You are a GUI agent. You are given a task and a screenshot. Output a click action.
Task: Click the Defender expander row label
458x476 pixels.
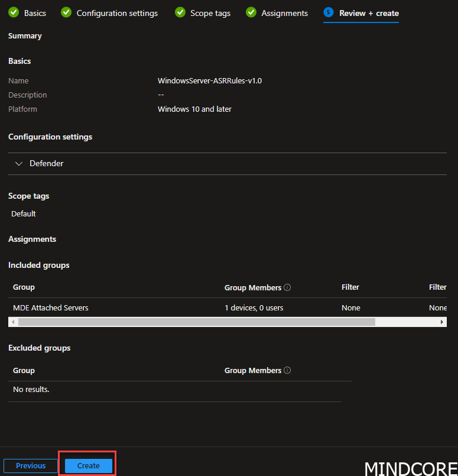click(x=47, y=163)
